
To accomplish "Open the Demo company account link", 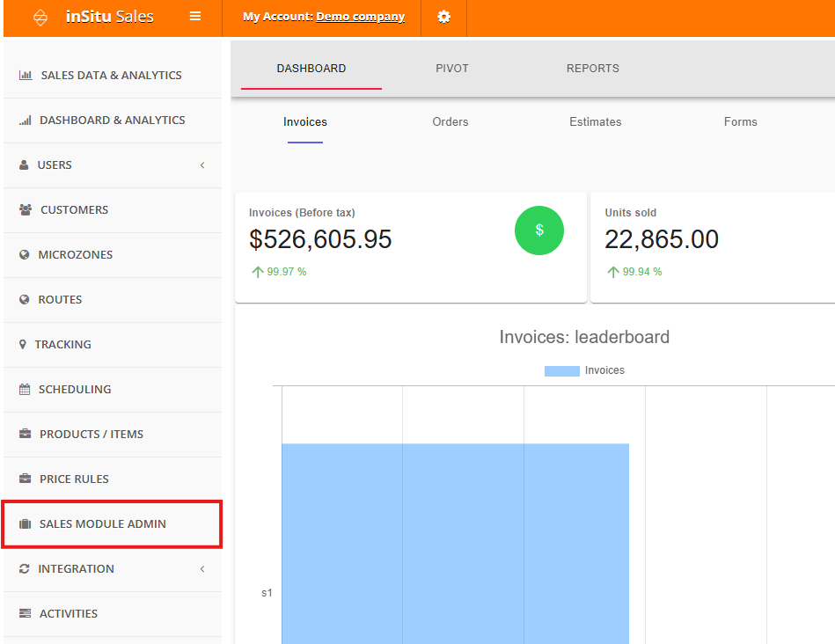I will point(361,17).
